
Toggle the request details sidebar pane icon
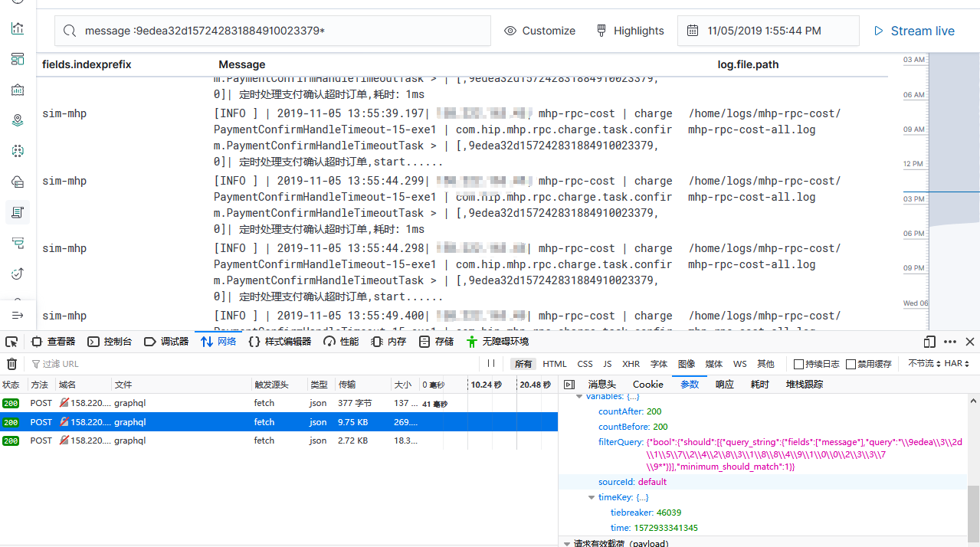pyautogui.click(x=569, y=385)
